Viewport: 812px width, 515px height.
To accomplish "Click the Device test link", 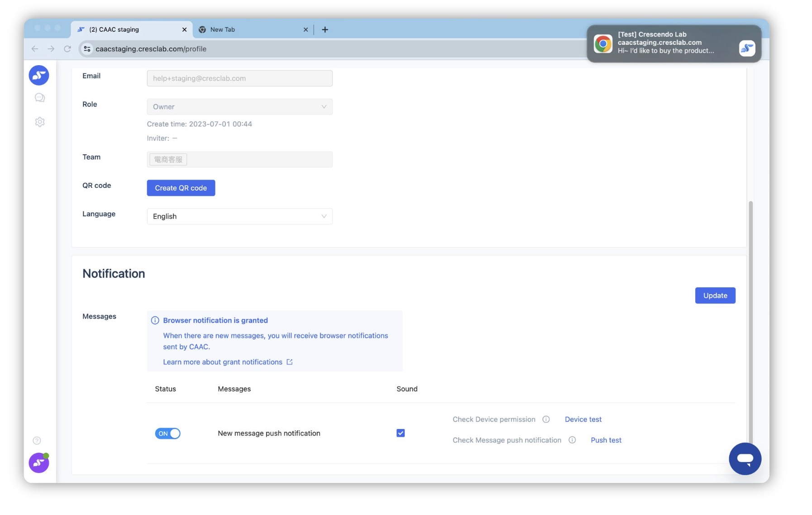I will (x=583, y=420).
